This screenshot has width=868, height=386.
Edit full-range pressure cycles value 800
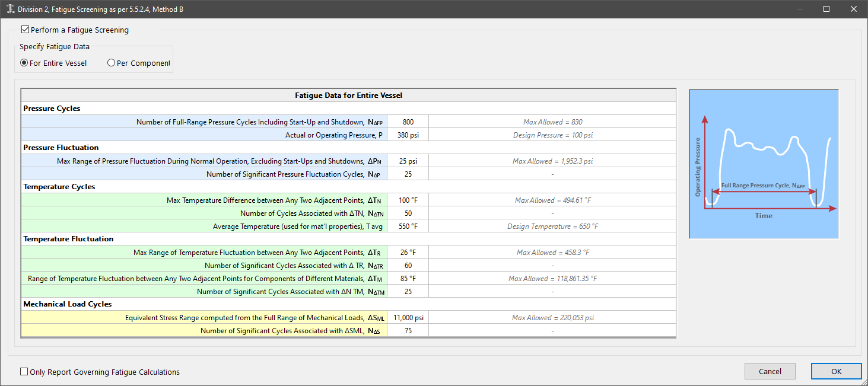point(408,122)
